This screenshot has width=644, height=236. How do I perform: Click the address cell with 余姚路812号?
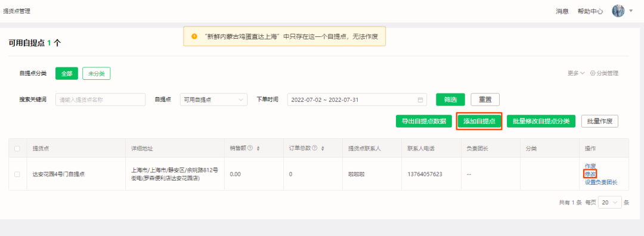tap(175, 174)
